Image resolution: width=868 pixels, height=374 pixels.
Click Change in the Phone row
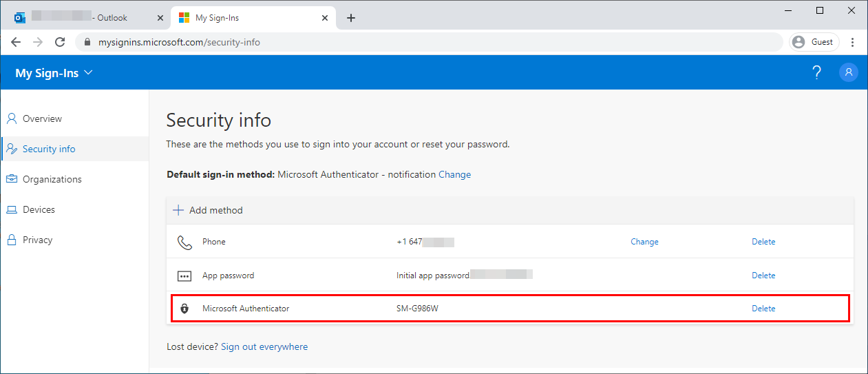point(644,242)
